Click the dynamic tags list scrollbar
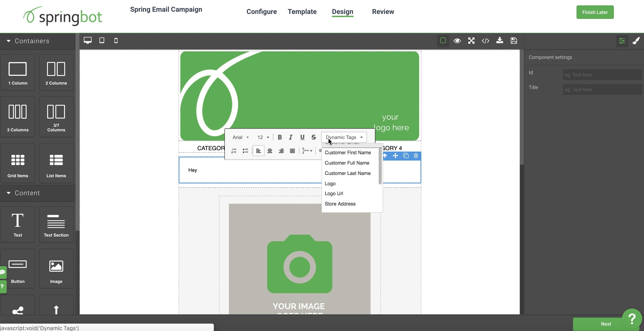The width and height of the screenshot is (644, 331). (380, 166)
